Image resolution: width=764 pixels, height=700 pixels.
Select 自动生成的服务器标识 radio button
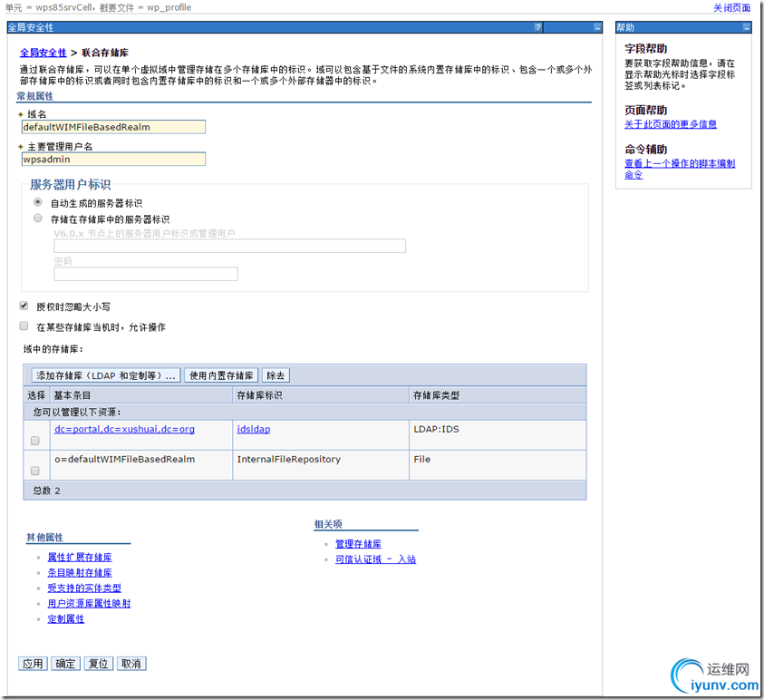point(37,202)
